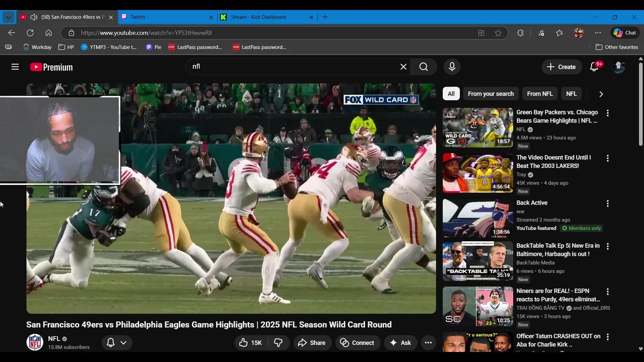Select the From your search chip
Screen dimensions: 644x362
click(x=491, y=94)
